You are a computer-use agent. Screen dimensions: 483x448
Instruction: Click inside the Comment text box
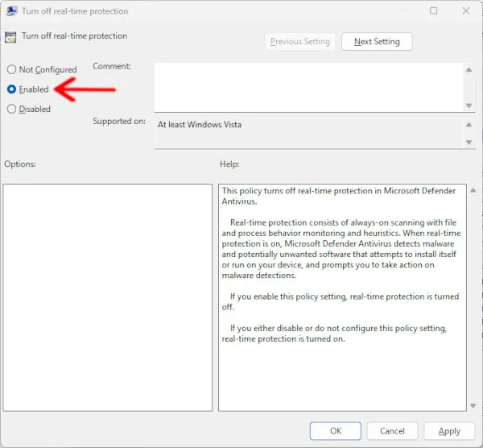[306, 87]
